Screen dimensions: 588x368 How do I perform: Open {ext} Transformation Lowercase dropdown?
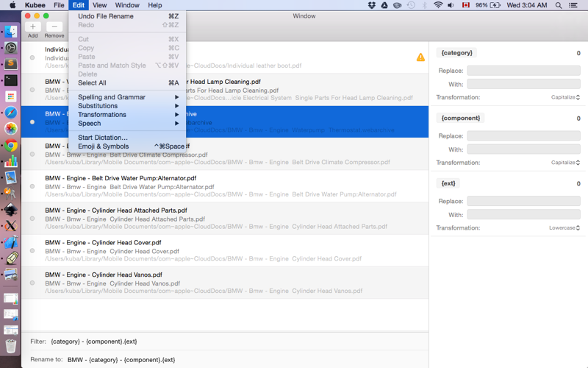click(x=564, y=228)
